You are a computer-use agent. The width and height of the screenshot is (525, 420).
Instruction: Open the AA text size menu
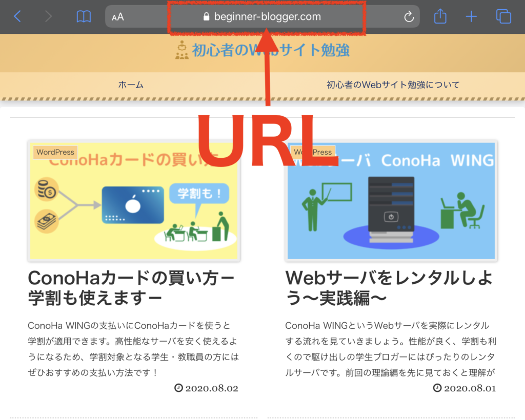(118, 17)
